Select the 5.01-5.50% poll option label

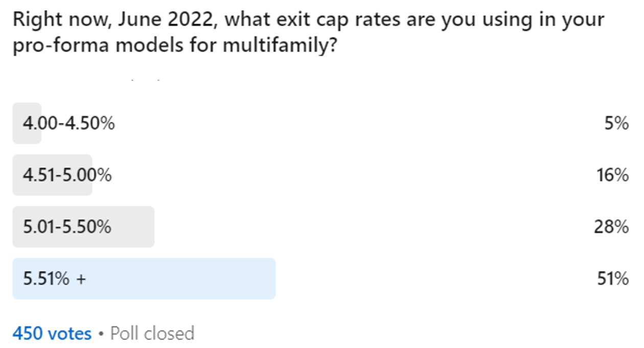67,227
